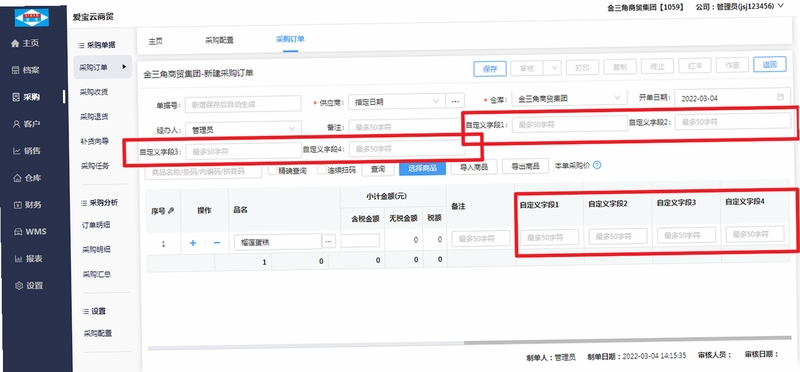
Task: Open the 供应商 dropdown
Action: click(397, 102)
